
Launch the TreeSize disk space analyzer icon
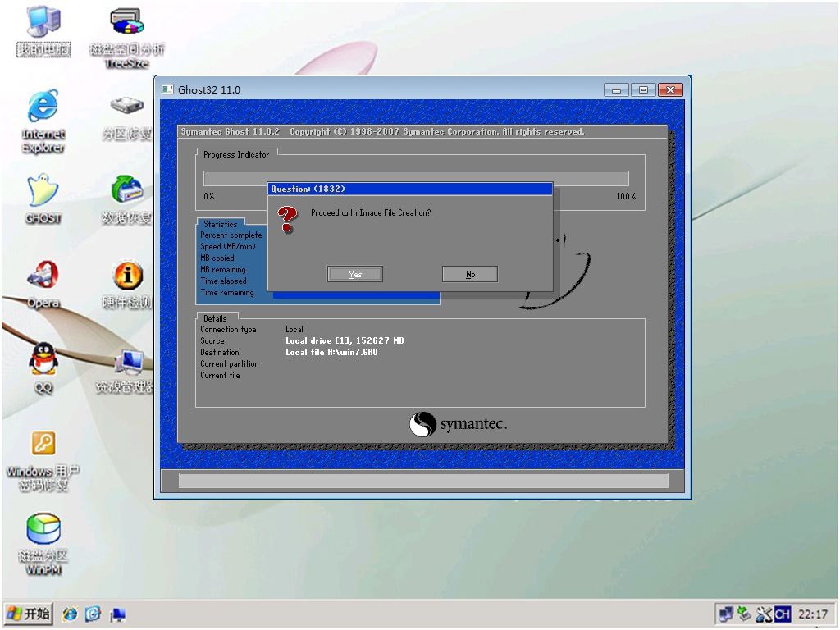coord(127,38)
